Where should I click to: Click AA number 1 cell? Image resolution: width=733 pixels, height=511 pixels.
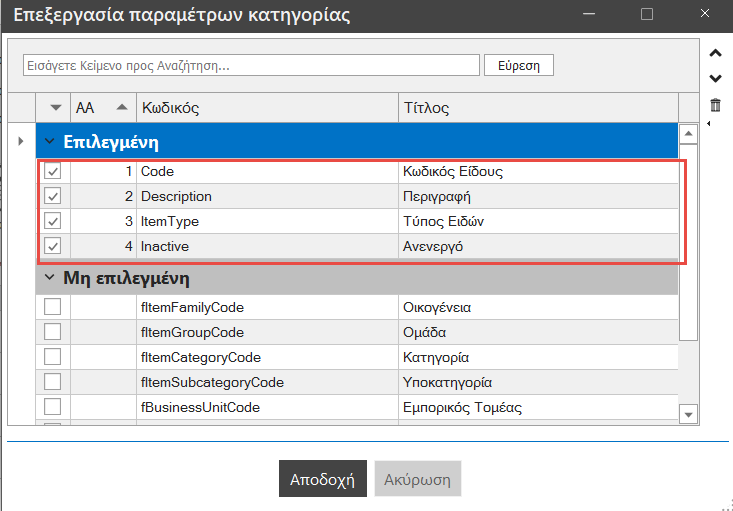coord(103,171)
